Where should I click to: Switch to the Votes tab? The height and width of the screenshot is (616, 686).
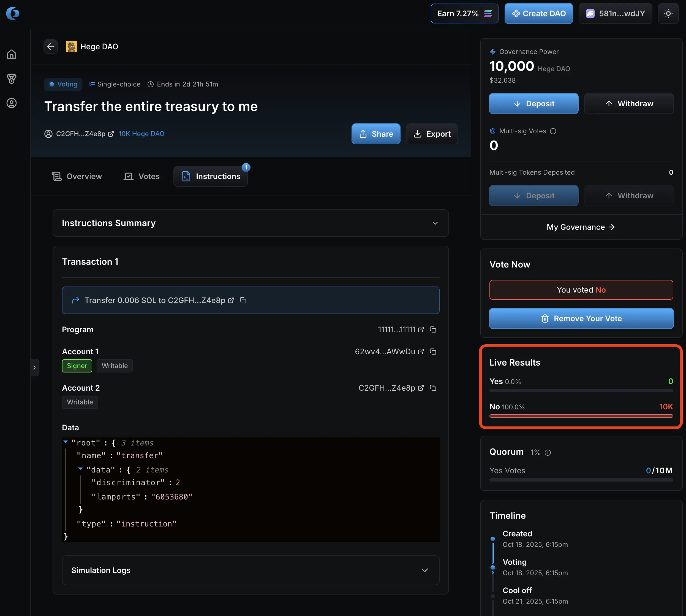coord(142,176)
